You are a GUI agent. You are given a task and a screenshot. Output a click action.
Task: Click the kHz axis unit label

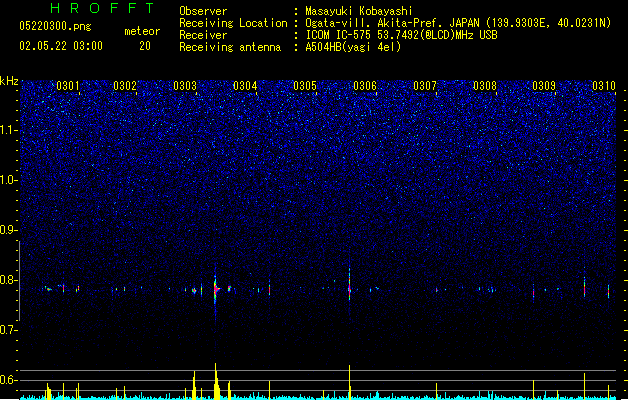9,81
